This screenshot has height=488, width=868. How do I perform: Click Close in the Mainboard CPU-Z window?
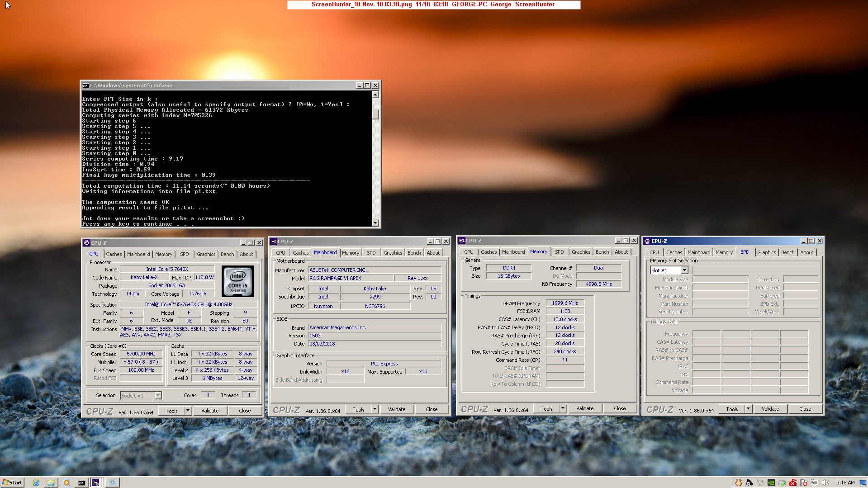(432, 409)
